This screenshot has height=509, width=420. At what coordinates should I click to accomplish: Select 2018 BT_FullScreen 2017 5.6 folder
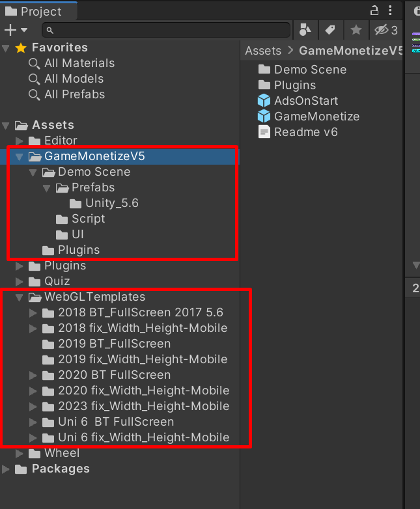tap(133, 312)
